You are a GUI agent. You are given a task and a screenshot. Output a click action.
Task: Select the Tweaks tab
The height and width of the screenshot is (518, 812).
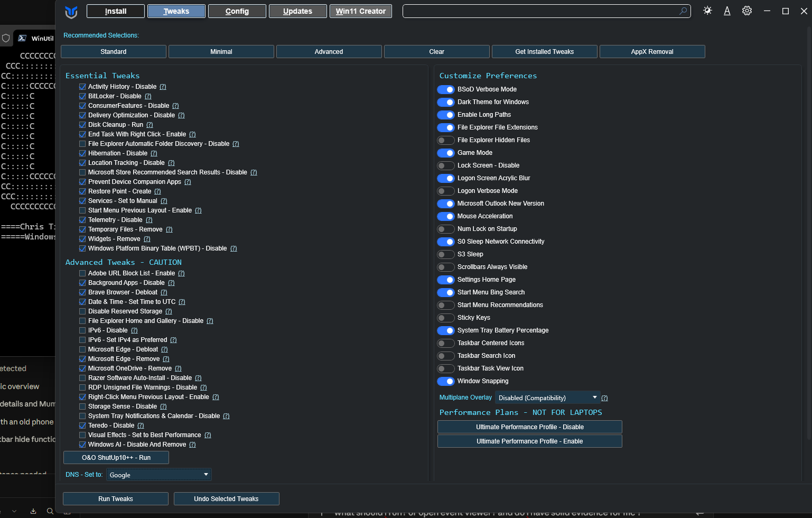click(176, 11)
